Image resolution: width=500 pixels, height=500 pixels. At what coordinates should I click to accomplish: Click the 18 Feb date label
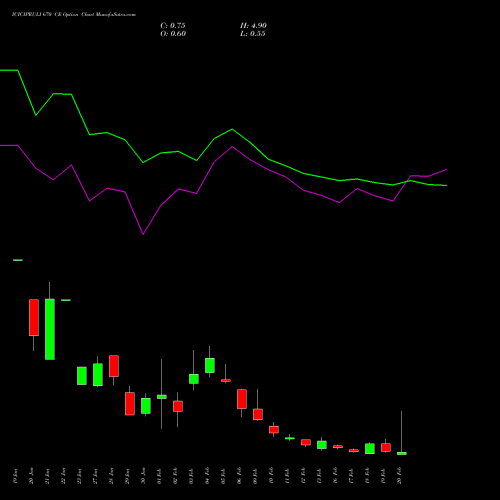367,476
